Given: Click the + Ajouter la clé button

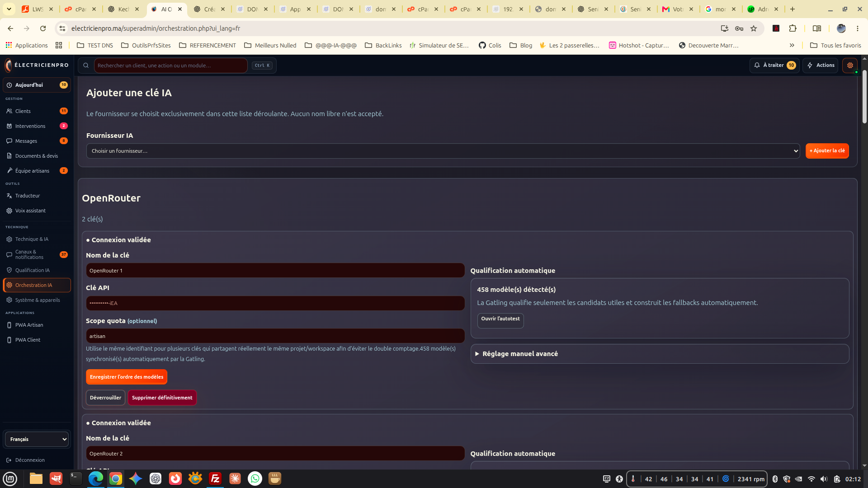Looking at the screenshot, I should (x=827, y=151).
